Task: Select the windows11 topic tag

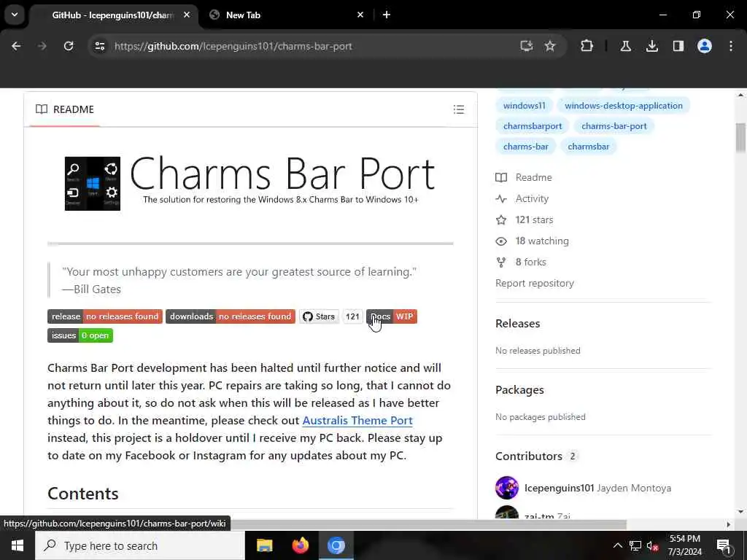Action: [524, 106]
